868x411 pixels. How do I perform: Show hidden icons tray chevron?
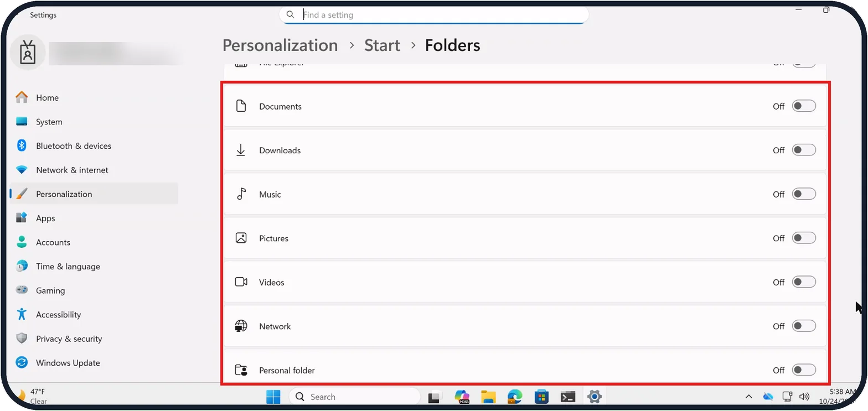(x=748, y=396)
